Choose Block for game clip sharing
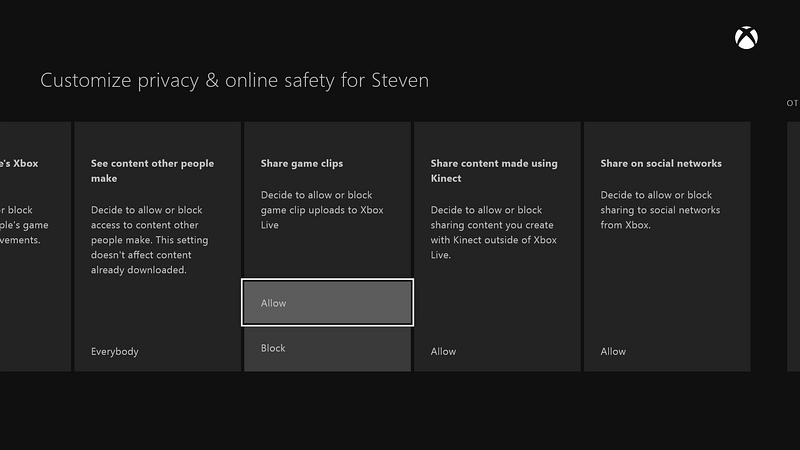Image resolution: width=800 pixels, height=450 pixels. pyautogui.click(x=328, y=348)
